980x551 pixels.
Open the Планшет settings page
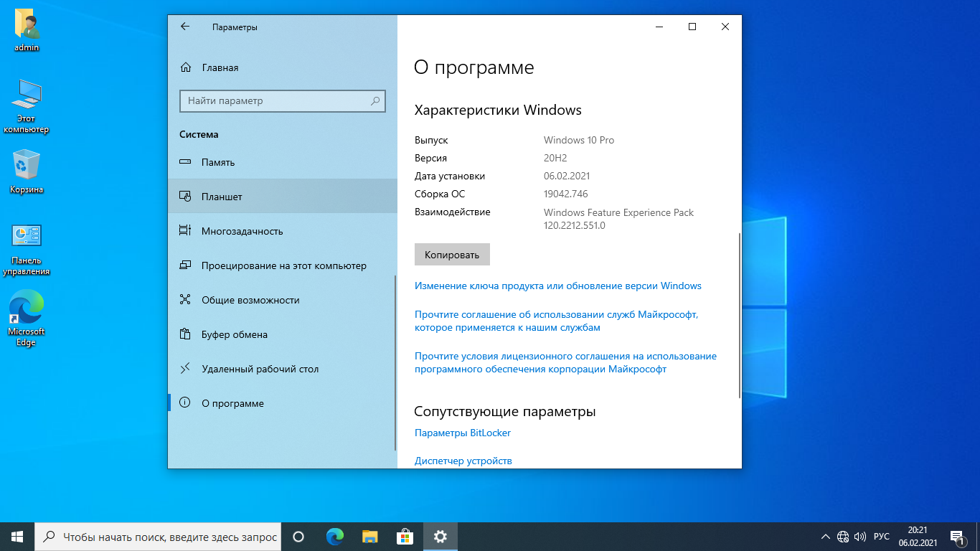282,197
